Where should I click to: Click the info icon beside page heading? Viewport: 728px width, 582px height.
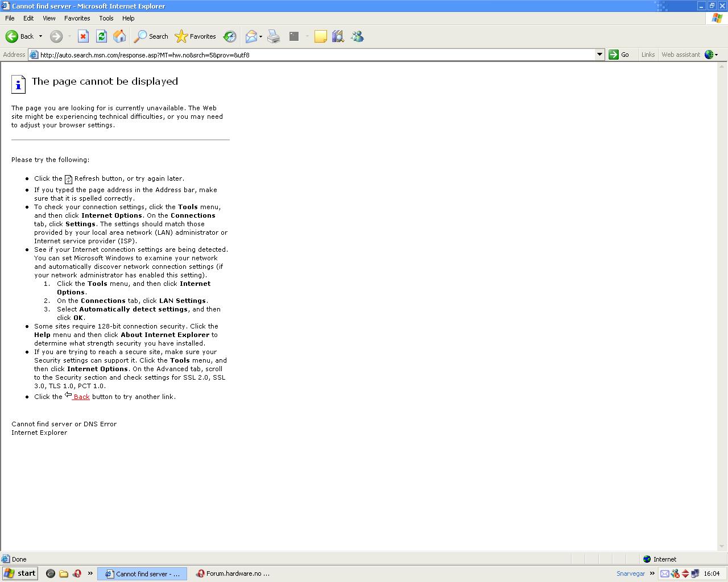[x=18, y=84]
